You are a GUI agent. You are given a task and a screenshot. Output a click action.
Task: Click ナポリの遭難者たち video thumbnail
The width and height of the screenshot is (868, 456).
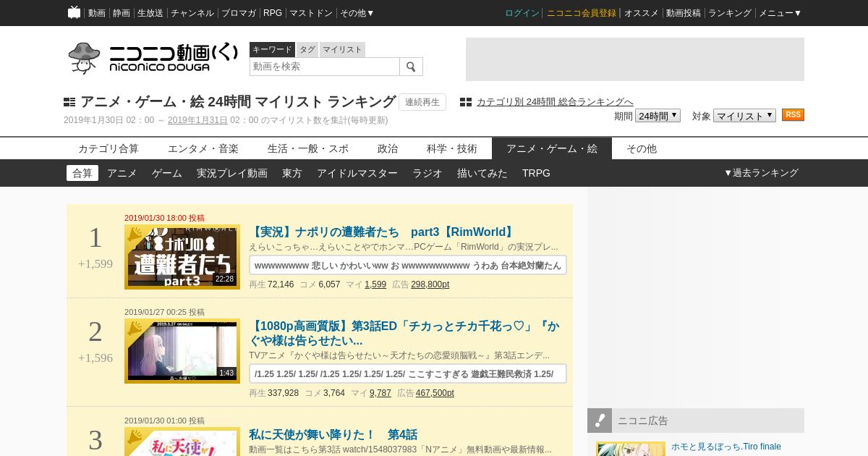click(x=182, y=257)
